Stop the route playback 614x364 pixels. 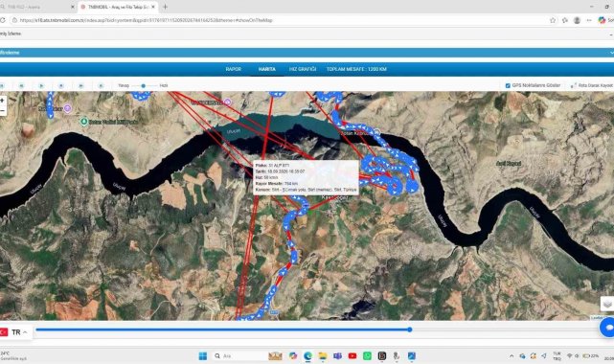(x=61, y=85)
